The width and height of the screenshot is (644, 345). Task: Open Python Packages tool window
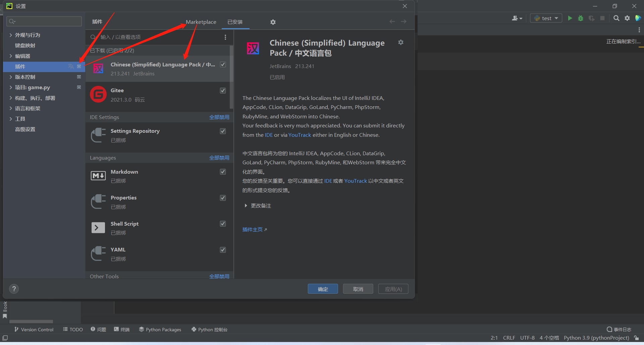point(160,330)
